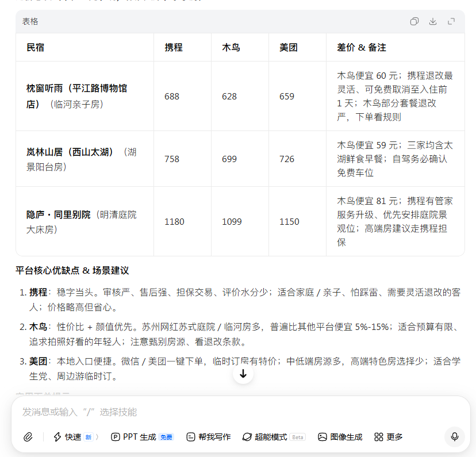Attach a file with the paperclip icon
Viewport: 476px width, 457px height.
coord(27,437)
